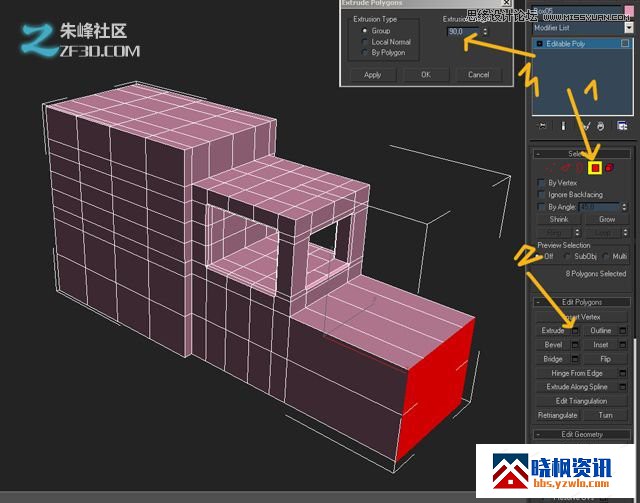Click the object name field Box05

[x=576, y=11]
